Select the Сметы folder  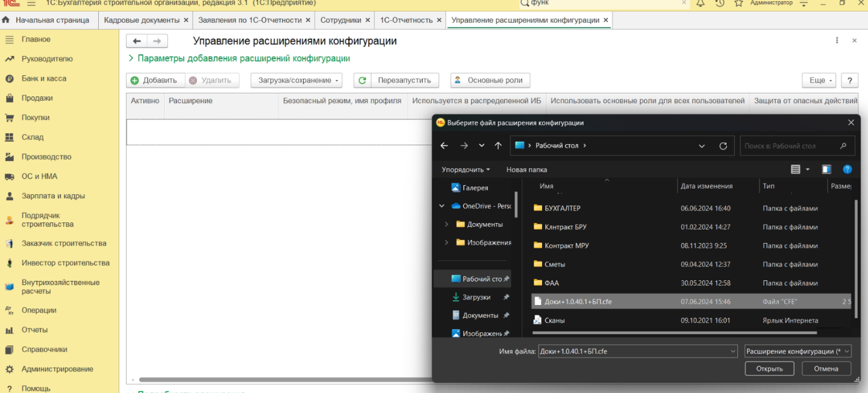tap(692, 264)
